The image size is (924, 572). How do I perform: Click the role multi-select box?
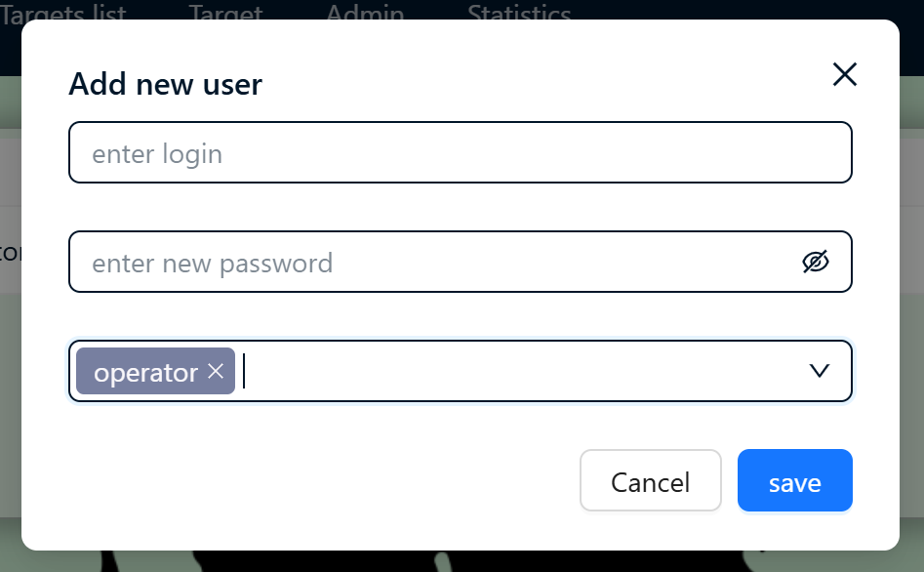pos(461,371)
